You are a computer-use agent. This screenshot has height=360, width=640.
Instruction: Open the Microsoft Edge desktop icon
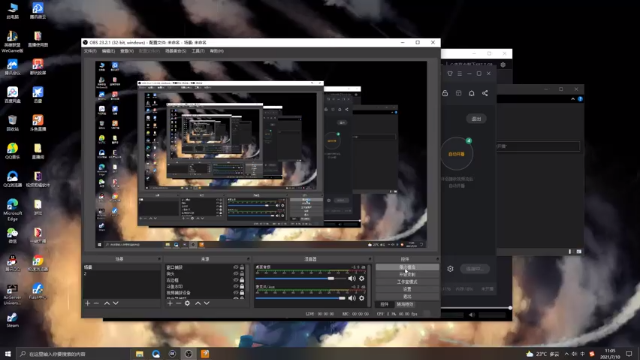tap(12, 209)
